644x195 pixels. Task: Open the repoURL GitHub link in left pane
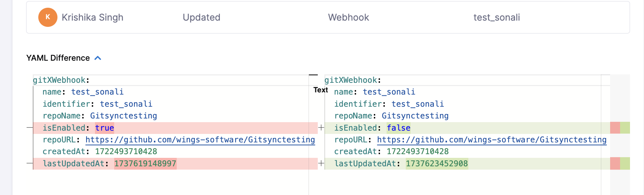click(x=200, y=140)
